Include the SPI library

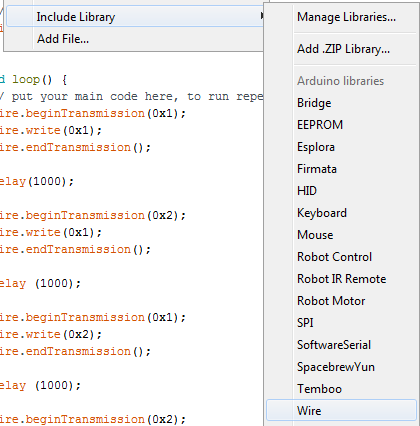click(x=342, y=323)
